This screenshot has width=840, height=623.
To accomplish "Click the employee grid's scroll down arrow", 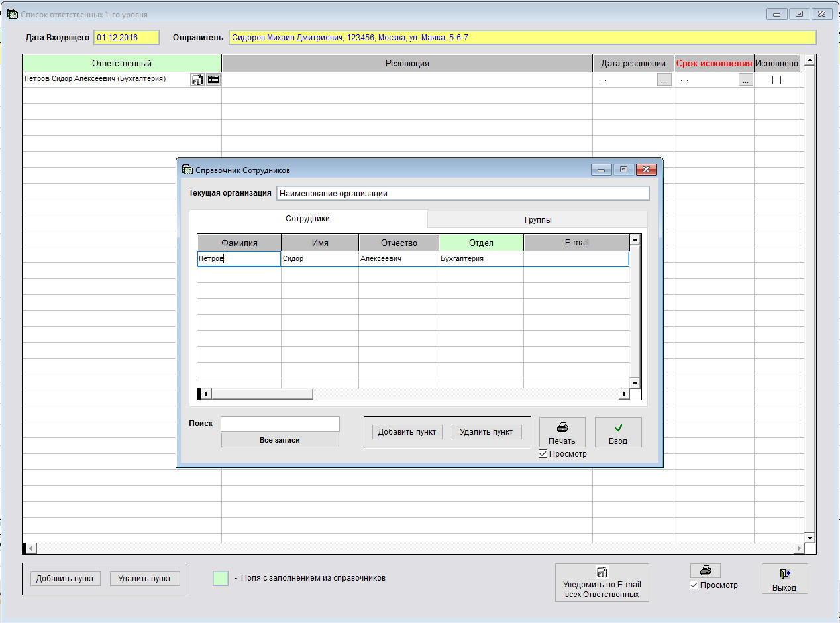I will point(634,383).
